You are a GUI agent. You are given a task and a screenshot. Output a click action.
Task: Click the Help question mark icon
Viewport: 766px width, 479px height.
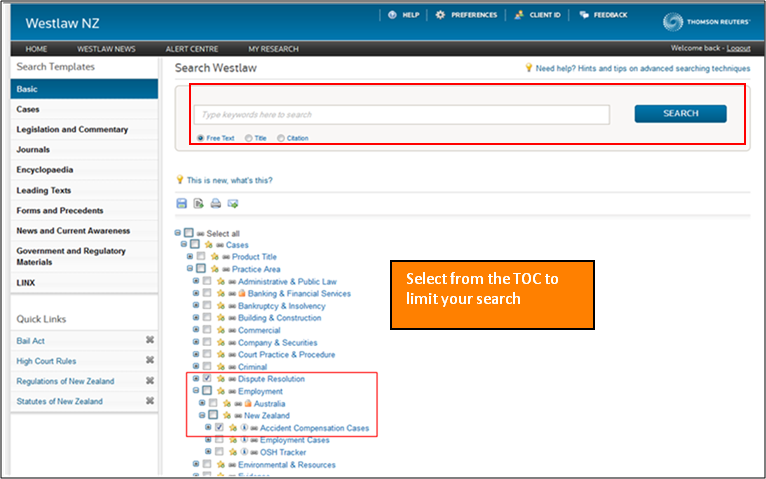coord(392,15)
